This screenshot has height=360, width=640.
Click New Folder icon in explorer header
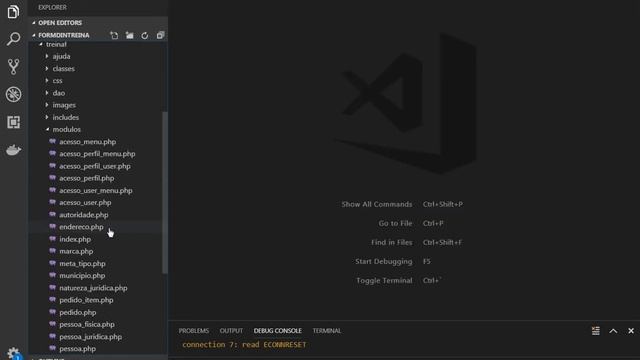click(x=129, y=36)
